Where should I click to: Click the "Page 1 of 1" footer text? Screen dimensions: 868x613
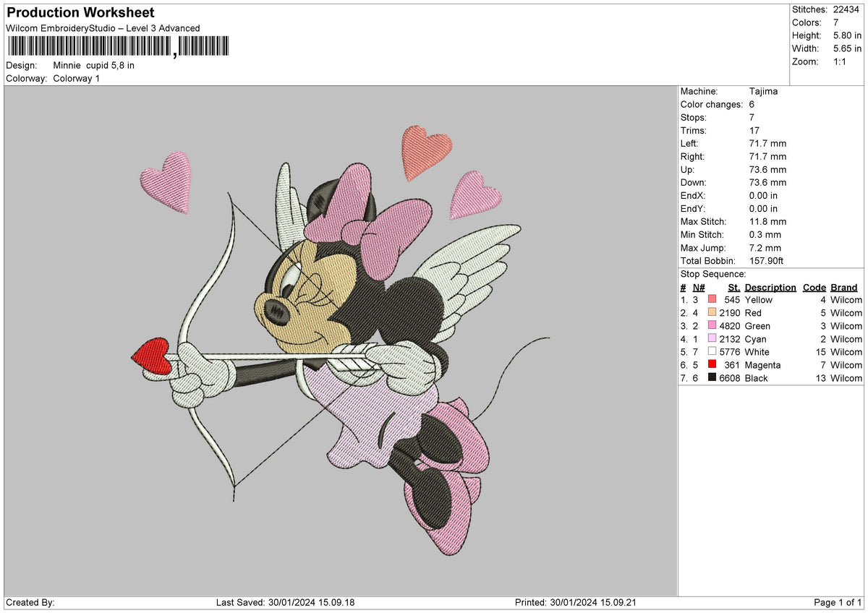[838, 603]
